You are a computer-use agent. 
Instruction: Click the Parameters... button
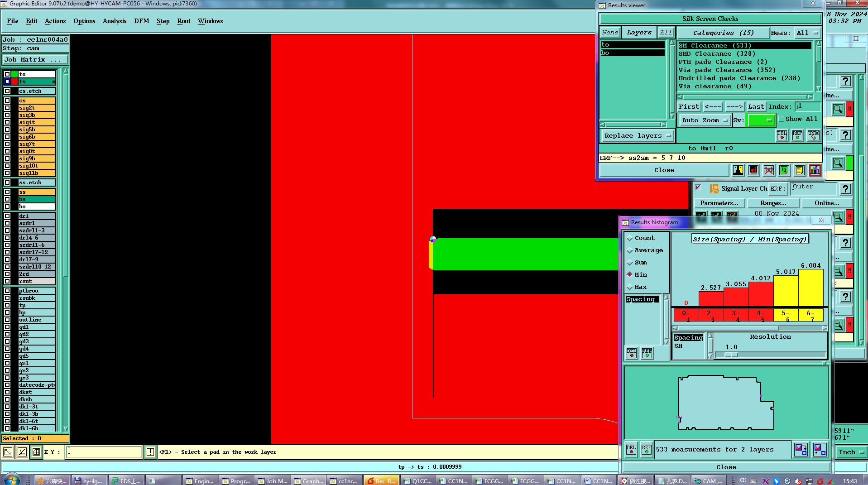(719, 203)
